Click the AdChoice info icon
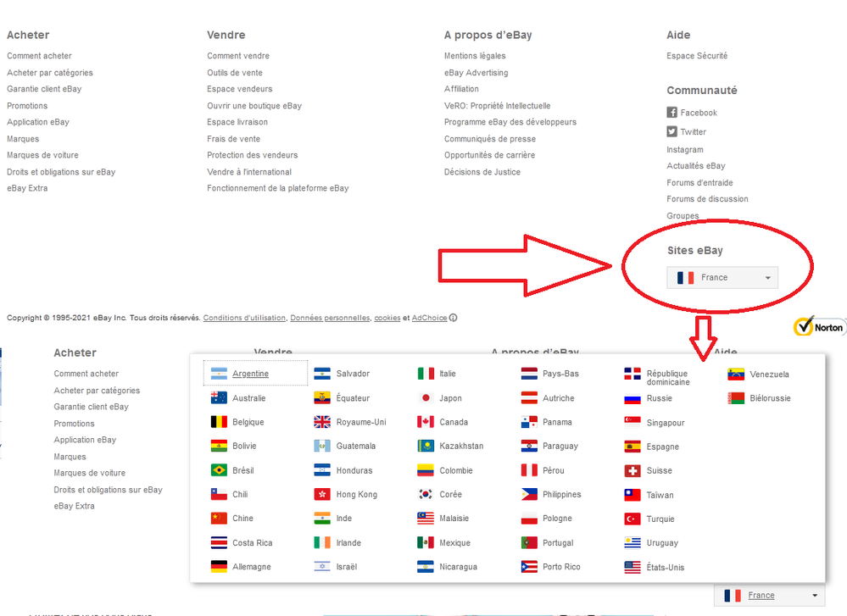Viewport: 847px width, 616px height. [x=454, y=318]
